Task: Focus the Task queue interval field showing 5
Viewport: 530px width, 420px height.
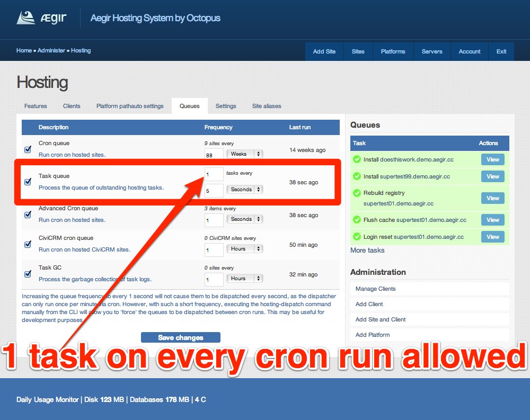Action: coord(214,191)
